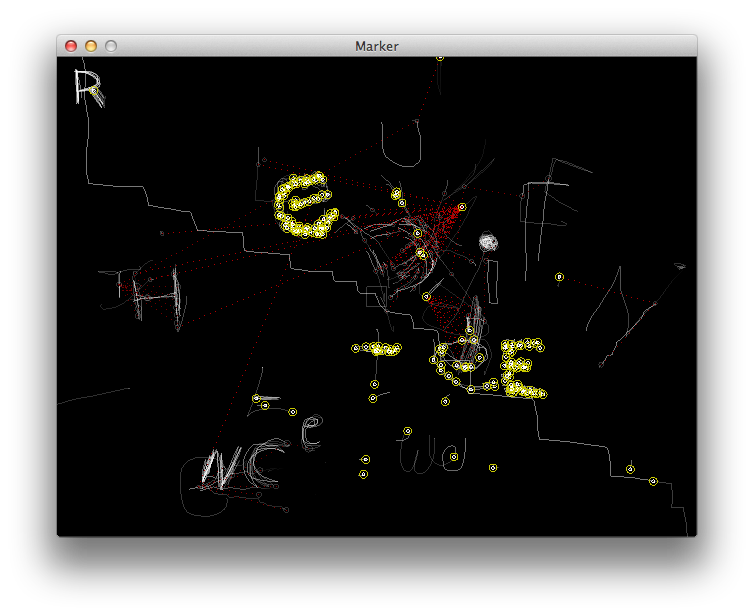
Task: Select the yellow marker on letter R
Action: [x=93, y=91]
